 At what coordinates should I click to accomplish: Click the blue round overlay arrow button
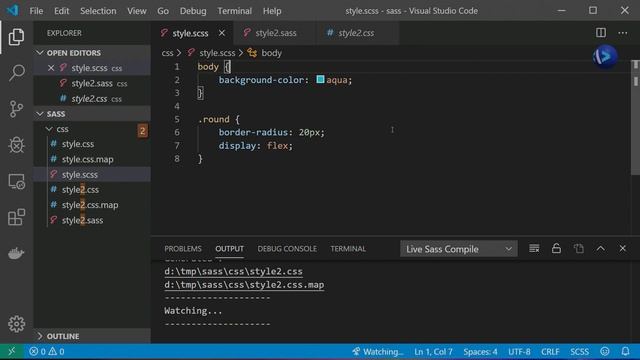(x=605, y=57)
